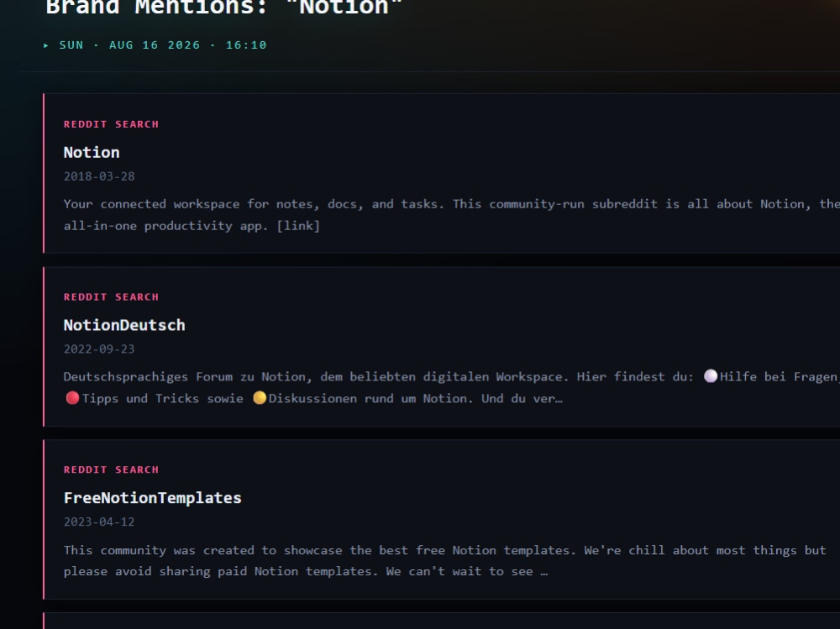Click the "Your connected workspace" description
Image resolution: width=840 pixels, height=629 pixels.
452,215
